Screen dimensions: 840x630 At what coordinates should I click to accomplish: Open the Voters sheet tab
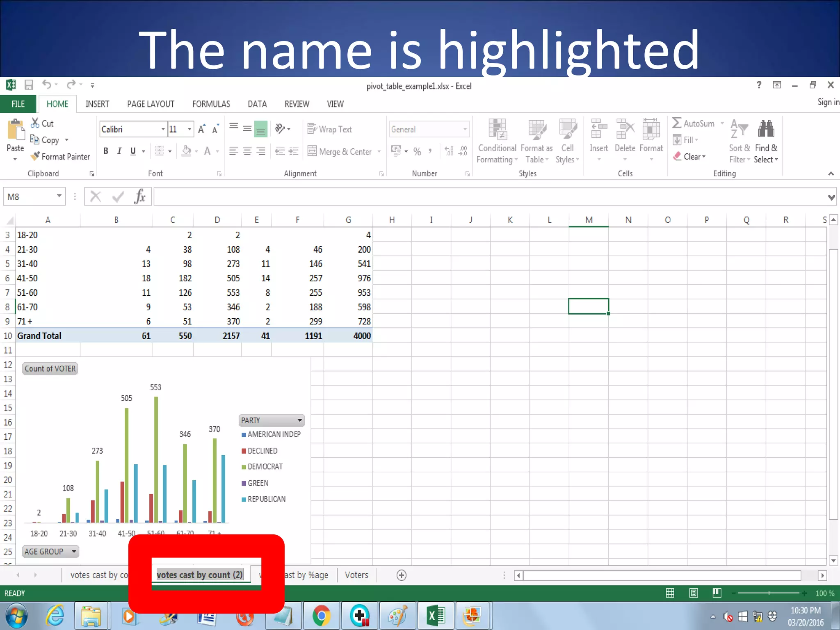click(356, 575)
